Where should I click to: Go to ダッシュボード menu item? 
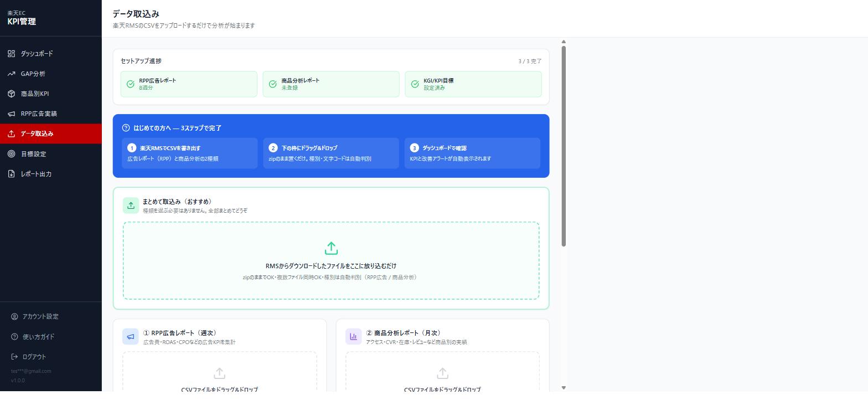(51, 54)
